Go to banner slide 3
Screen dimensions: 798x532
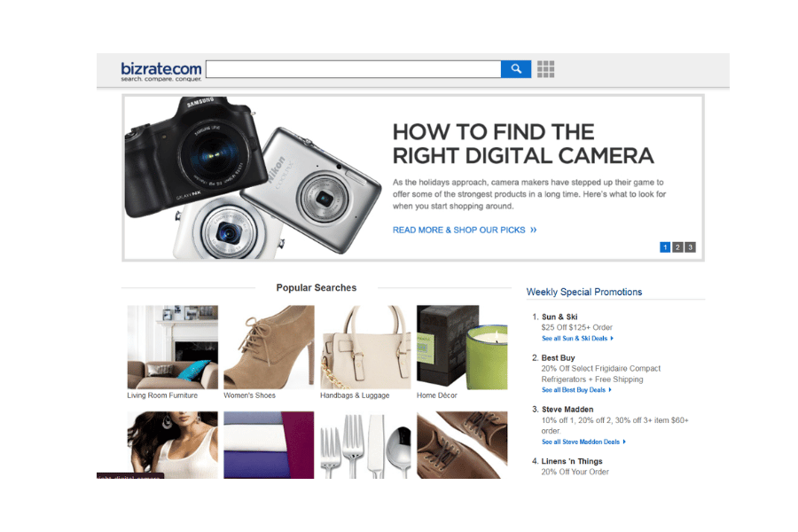690,246
